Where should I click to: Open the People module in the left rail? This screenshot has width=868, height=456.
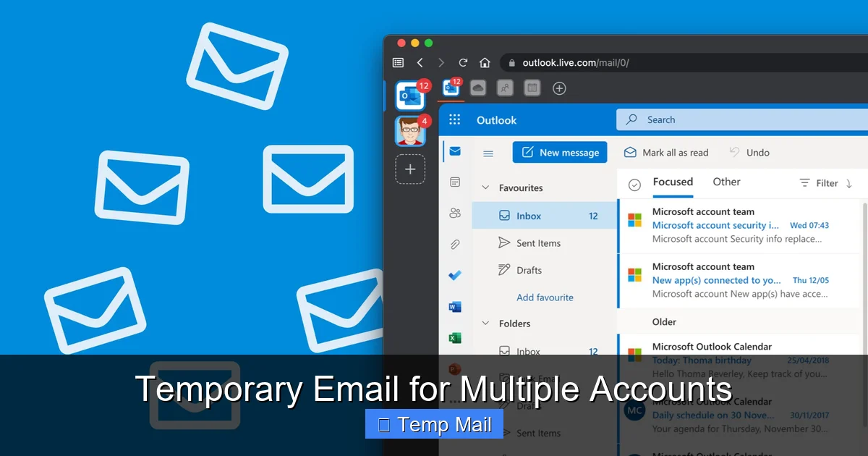455,213
